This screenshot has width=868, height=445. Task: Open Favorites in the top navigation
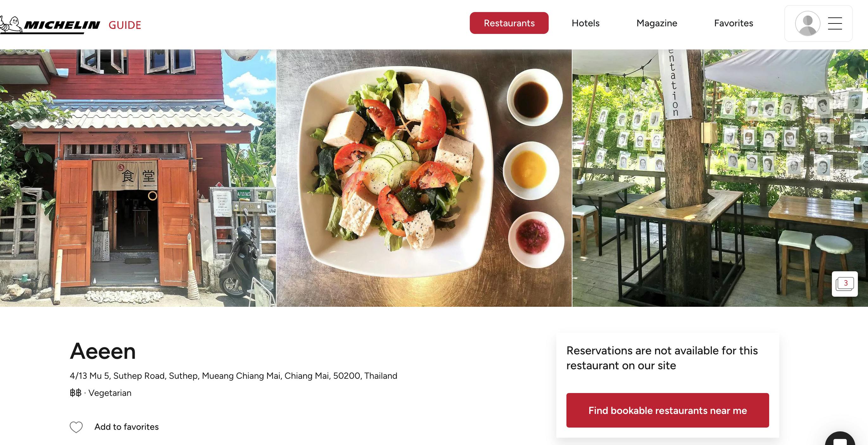(734, 23)
